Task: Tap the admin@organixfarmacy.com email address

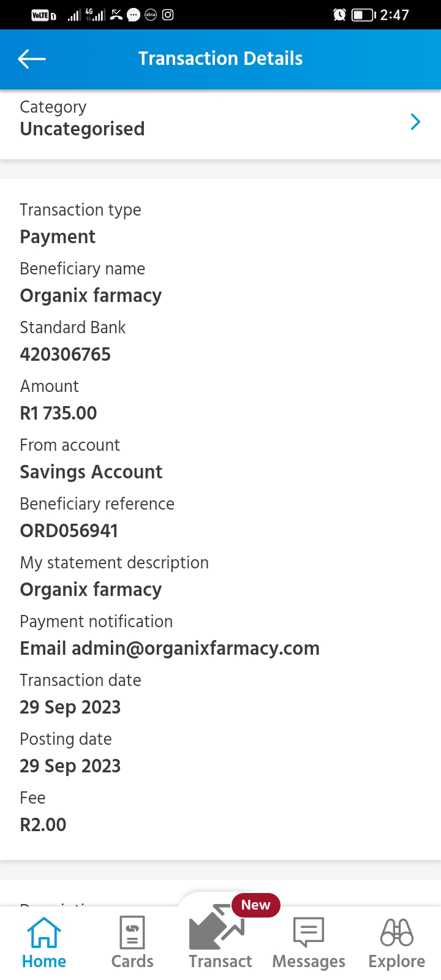Action: pos(195,648)
